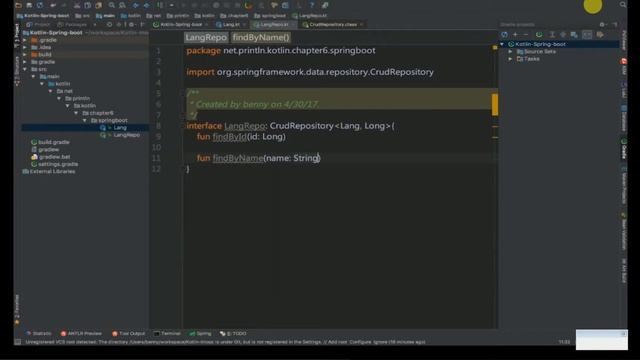Expand the Tasks node in Gradle panel
This screenshot has height=360, width=640.
(510, 59)
